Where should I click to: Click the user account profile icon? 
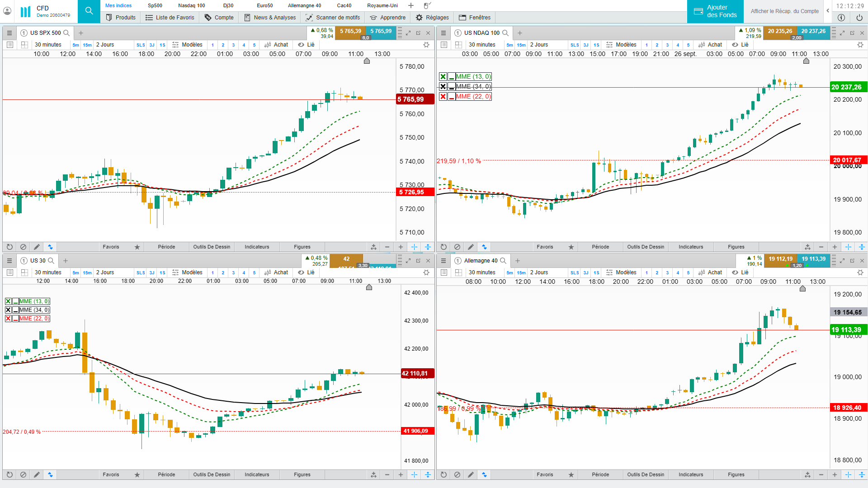(x=7, y=11)
